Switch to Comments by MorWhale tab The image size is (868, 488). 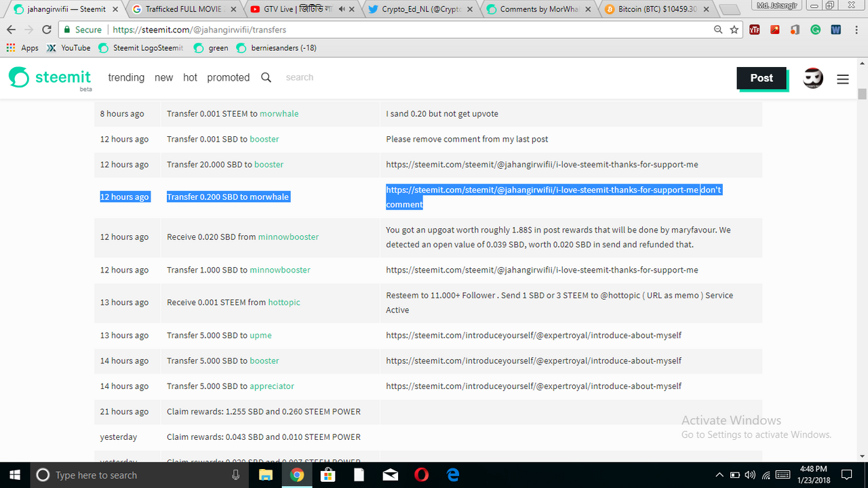[538, 9]
